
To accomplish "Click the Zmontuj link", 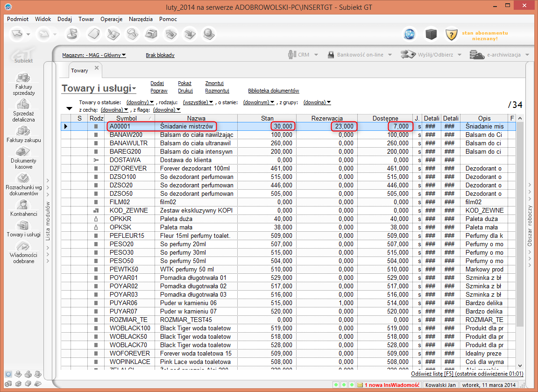I will (x=214, y=84).
